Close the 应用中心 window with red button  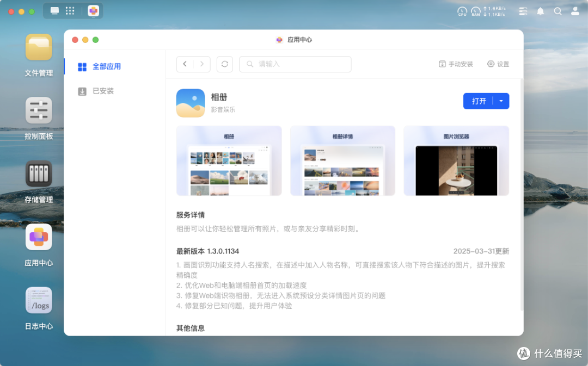(x=75, y=40)
